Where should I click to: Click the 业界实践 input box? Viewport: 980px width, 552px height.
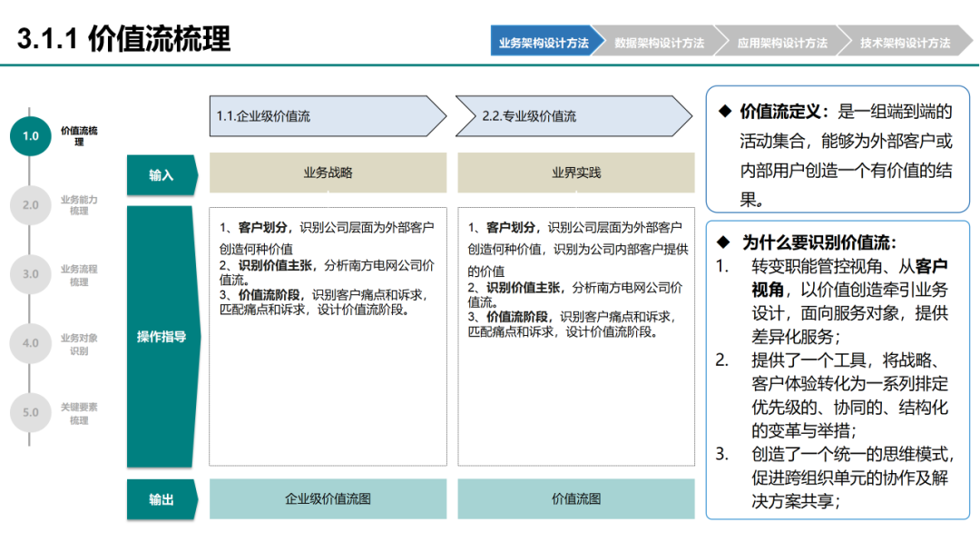coord(575,172)
